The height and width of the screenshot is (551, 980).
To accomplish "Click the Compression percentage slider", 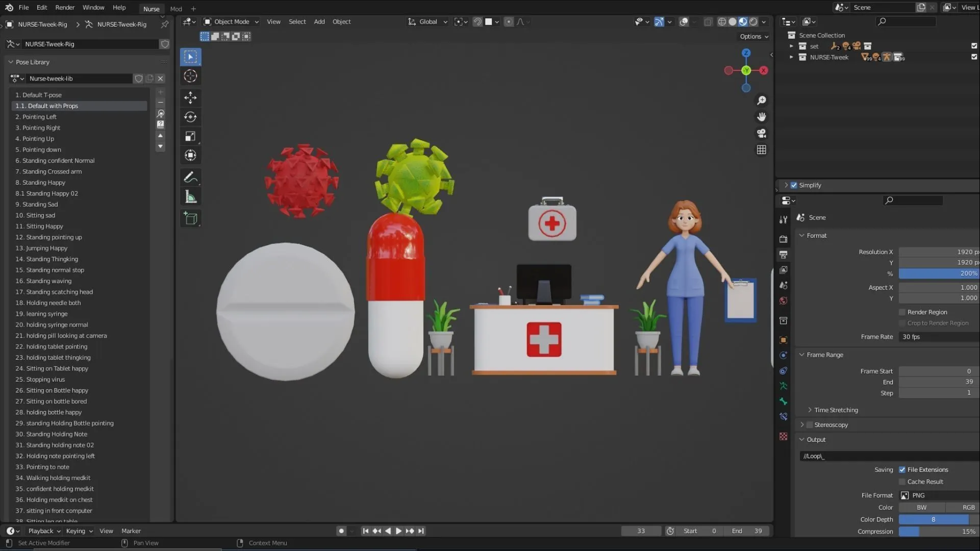I will (x=939, y=531).
